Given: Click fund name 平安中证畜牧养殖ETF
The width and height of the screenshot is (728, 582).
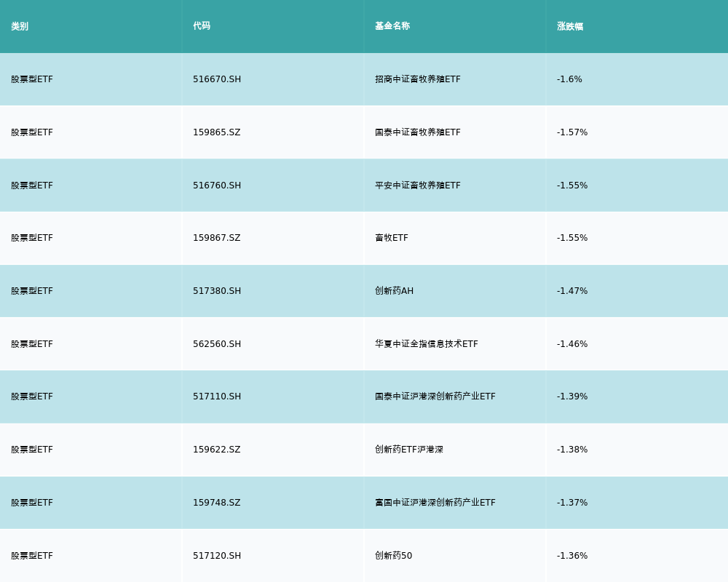Looking at the screenshot, I should coord(418,186).
